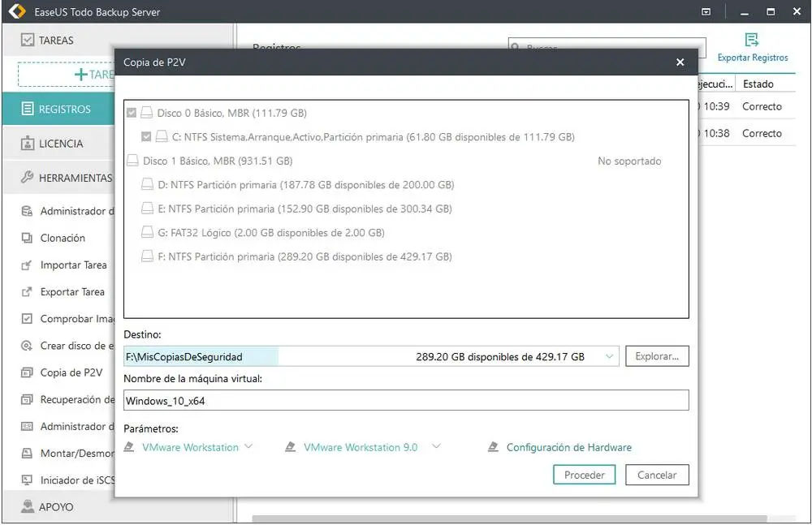Click the Disco 0 drive icon

point(147,113)
